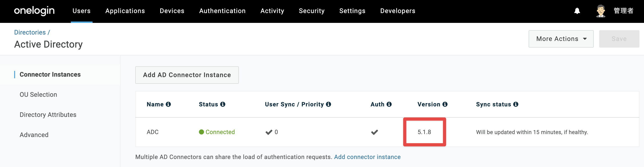Screen dimensions: 644x167
Task: Open the Activity menu
Action: 272,11
